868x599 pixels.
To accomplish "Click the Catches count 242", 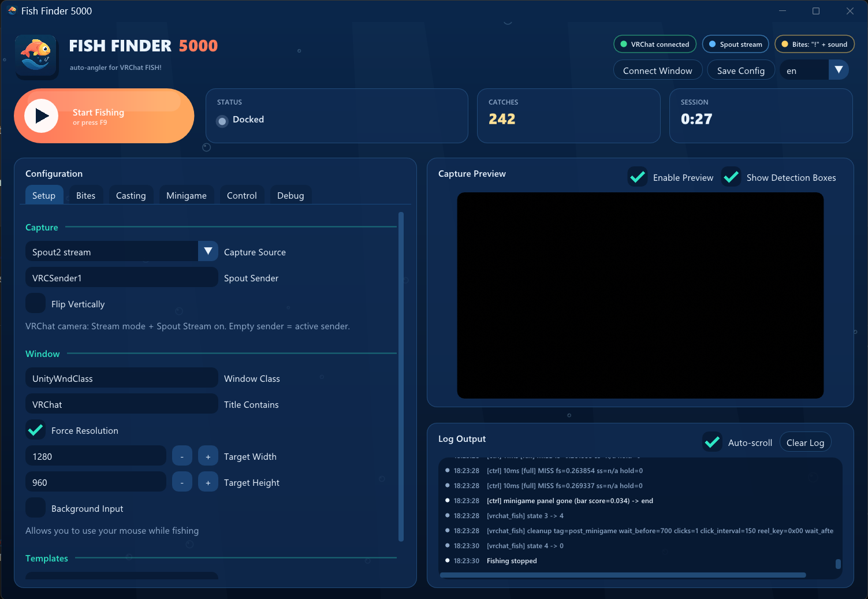I will click(x=502, y=119).
